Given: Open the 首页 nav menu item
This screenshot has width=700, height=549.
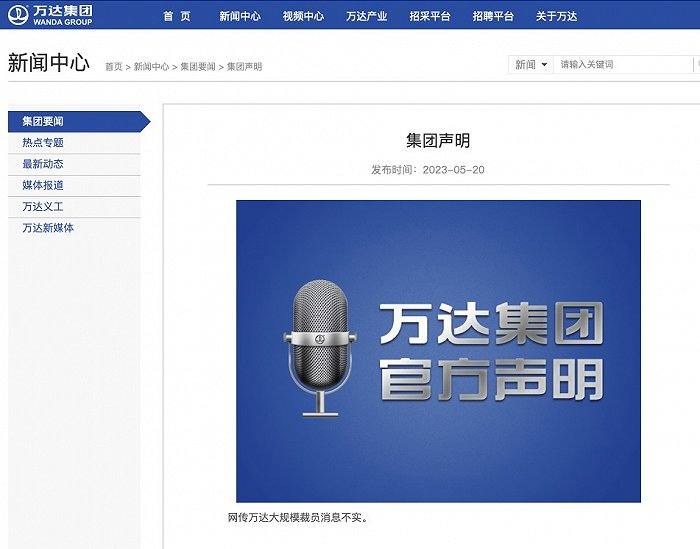Looking at the screenshot, I should 177,17.
